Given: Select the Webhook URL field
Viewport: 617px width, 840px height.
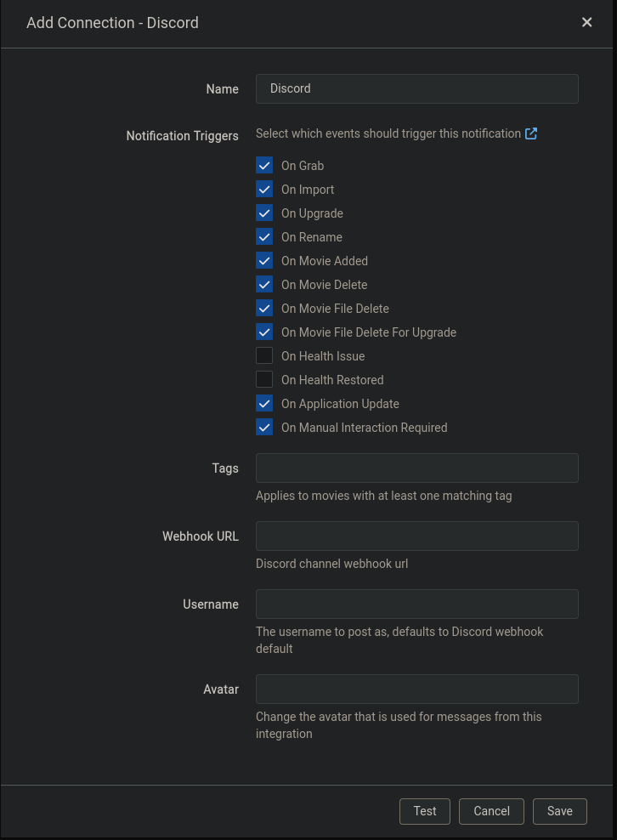Looking at the screenshot, I should tap(416, 536).
